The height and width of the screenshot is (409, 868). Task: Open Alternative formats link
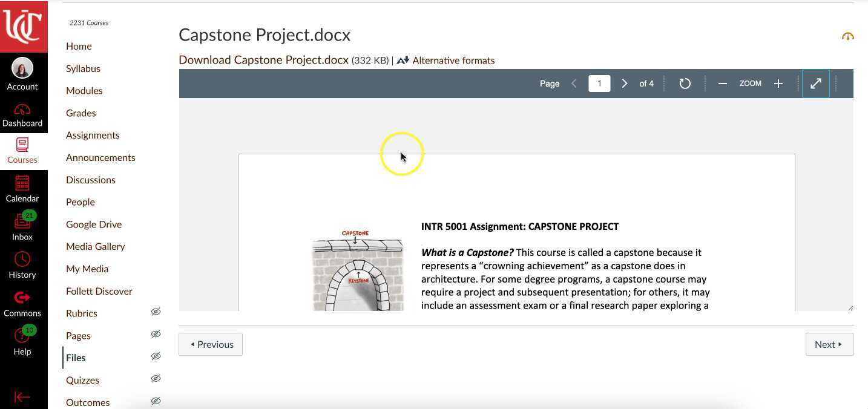pos(453,61)
